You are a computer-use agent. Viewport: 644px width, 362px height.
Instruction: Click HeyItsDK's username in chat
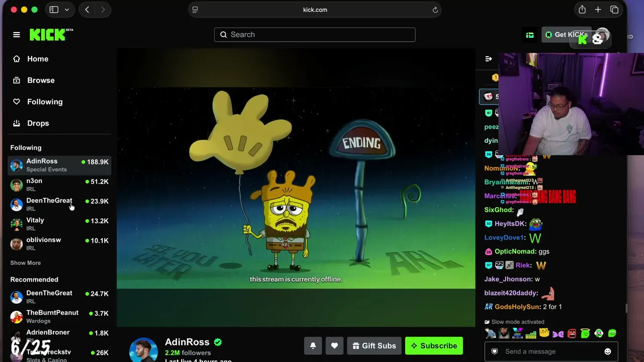[x=510, y=224]
